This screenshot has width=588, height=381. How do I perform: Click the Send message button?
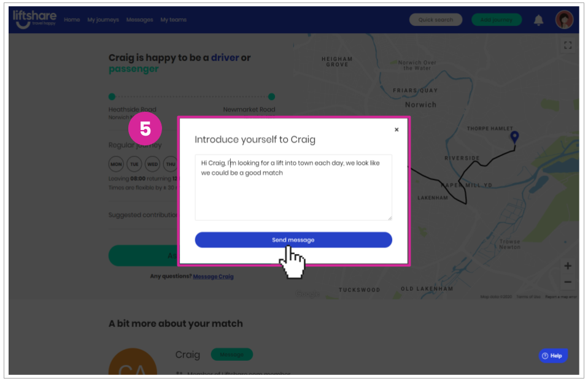(293, 240)
